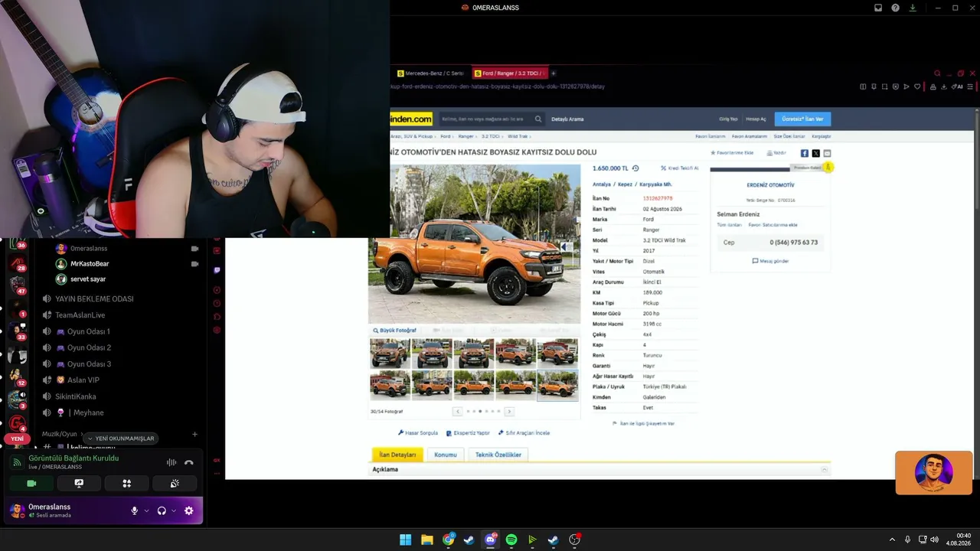Open Discord user settings gear
Screen dimensions: 980x551
click(189, 510)
